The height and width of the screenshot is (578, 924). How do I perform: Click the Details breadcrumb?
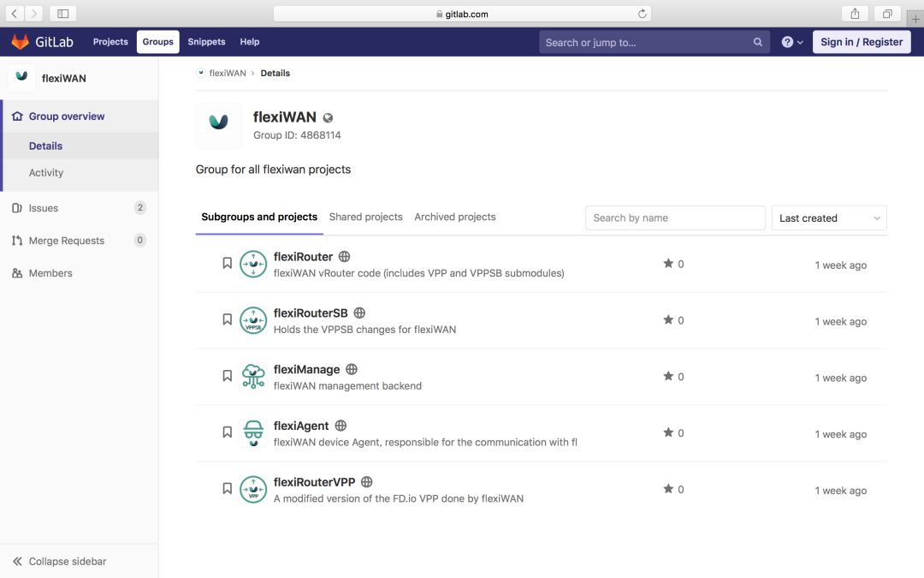pyautogui.click(x=275, y=73)
